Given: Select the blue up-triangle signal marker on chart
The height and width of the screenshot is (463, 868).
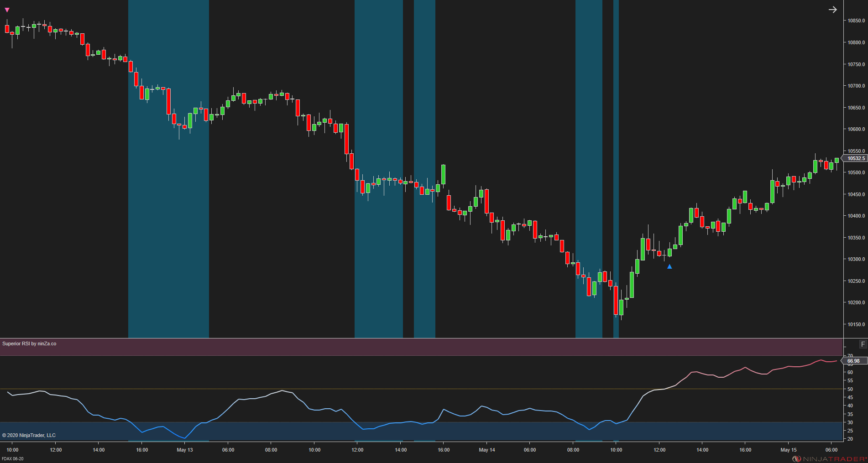Looking at the screenshot, I should click(669, 266).
